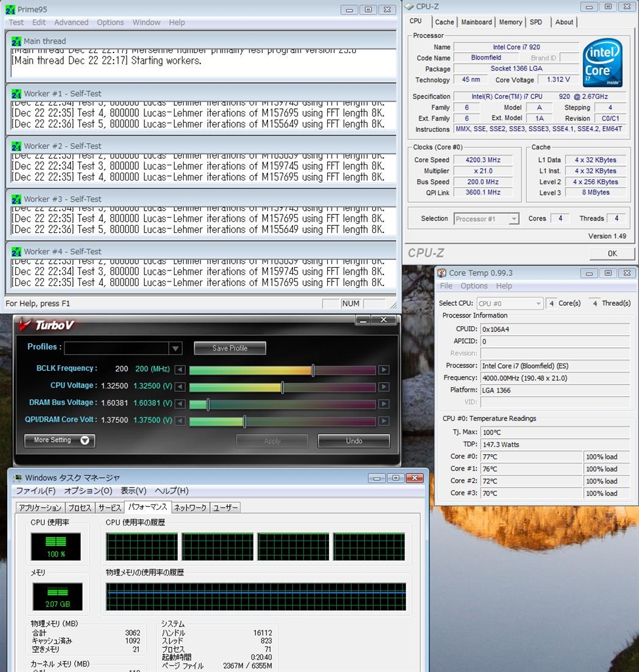Expand the More Setting panel in TurboV
This screenshot has width=639, height=672.
pyautogui.click(x=60, y=440)
